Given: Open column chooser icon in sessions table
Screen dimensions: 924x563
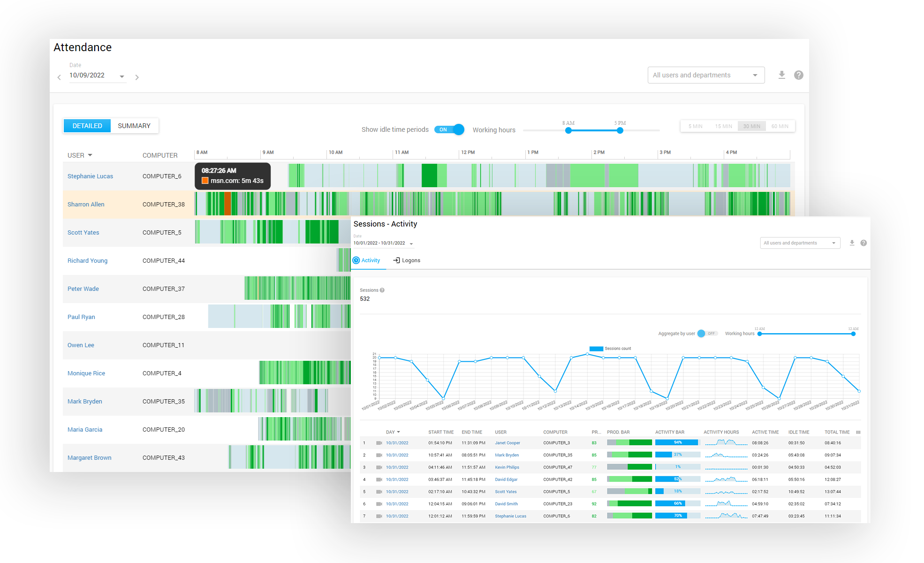Looking at the screenshot, I should (x=858, y=432).
